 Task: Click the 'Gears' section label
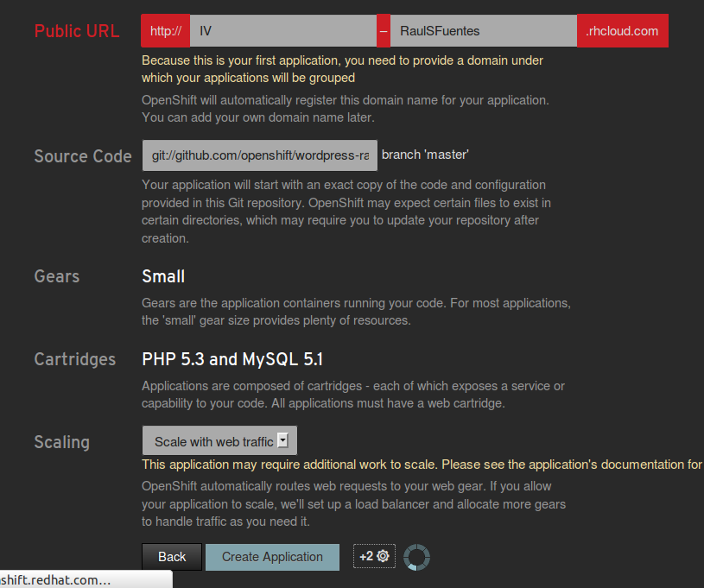pyautogui.click(x=57, y=276)
